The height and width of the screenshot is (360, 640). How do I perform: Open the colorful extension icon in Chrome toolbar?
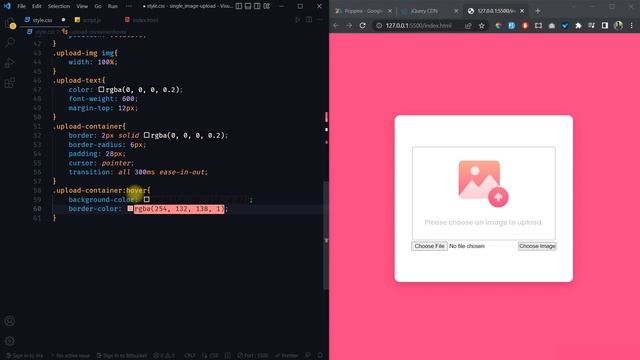coord(498,25)
